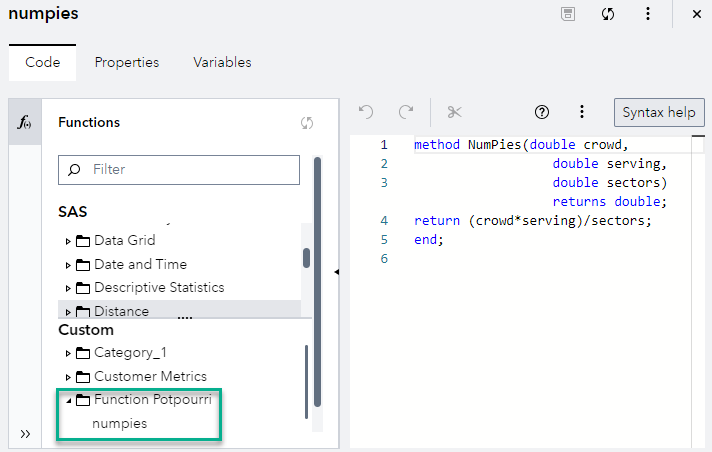The height and width of the screenshot is (452, 712).
Task: Expand the Customer Metrics folder
Action: tap(69, 377)
